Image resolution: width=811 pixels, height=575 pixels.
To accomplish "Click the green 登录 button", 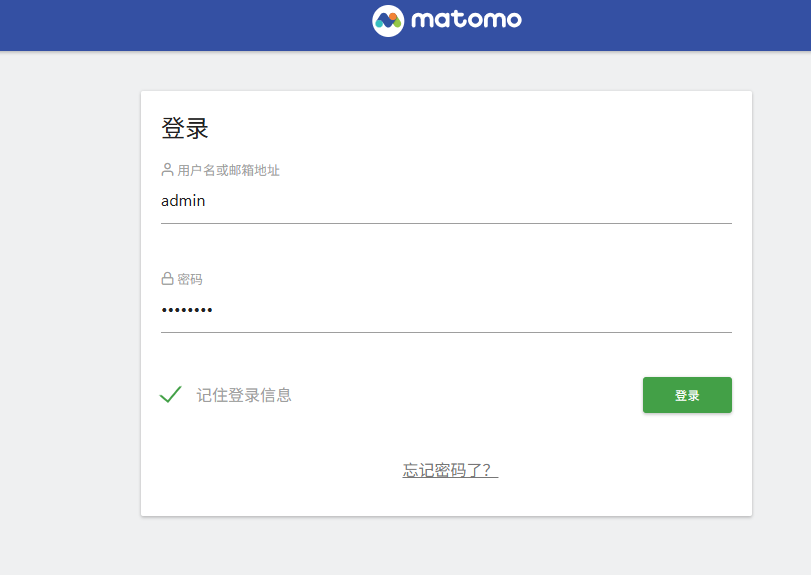I will 687,395.
